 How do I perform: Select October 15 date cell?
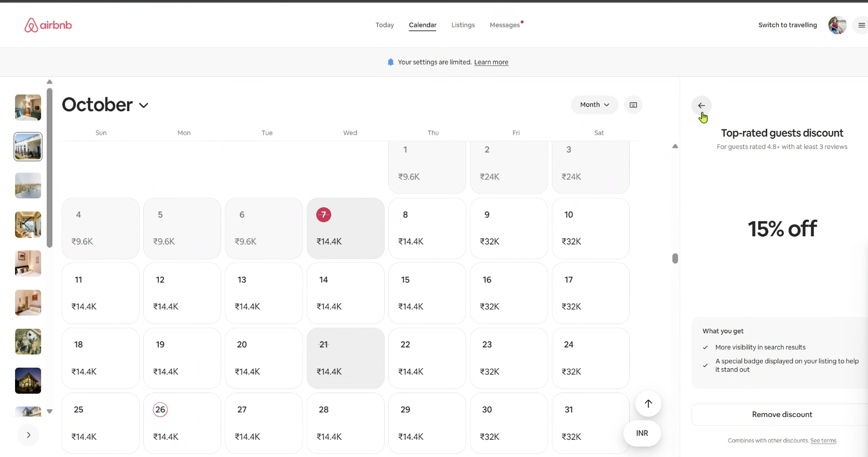[427, 293]
